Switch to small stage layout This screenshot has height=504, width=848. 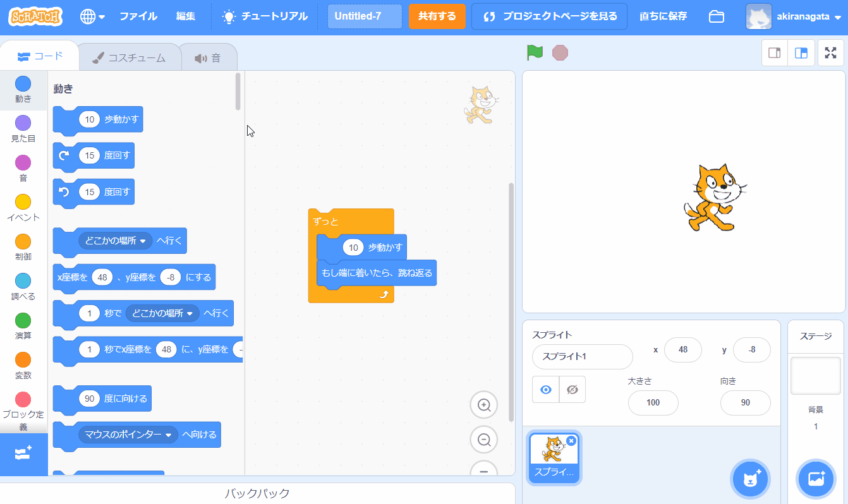774,53
